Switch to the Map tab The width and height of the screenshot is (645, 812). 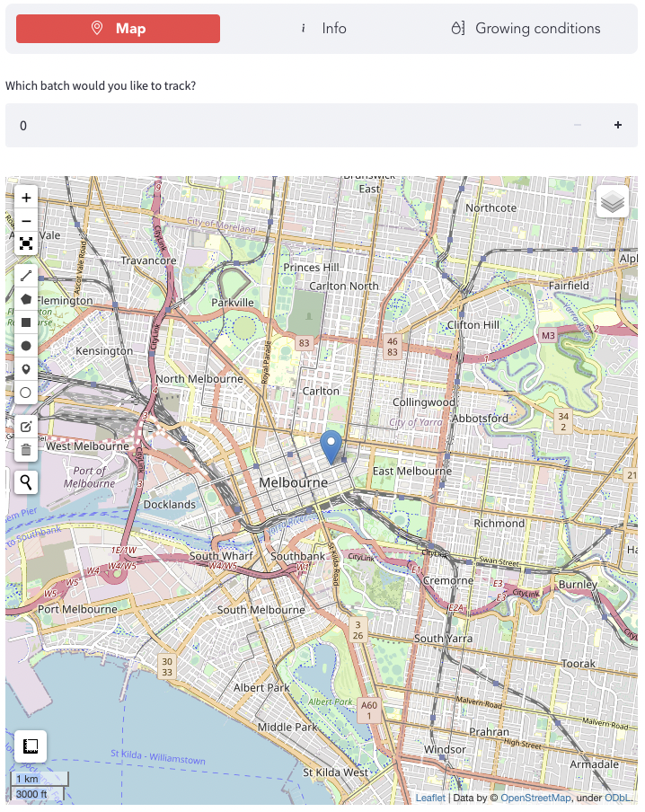click(118, 29)
